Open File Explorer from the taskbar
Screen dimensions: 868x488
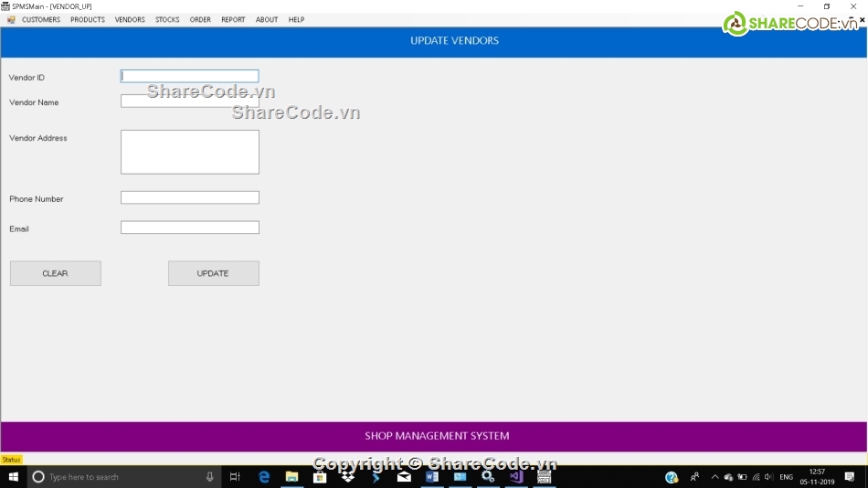click(291, 477)
